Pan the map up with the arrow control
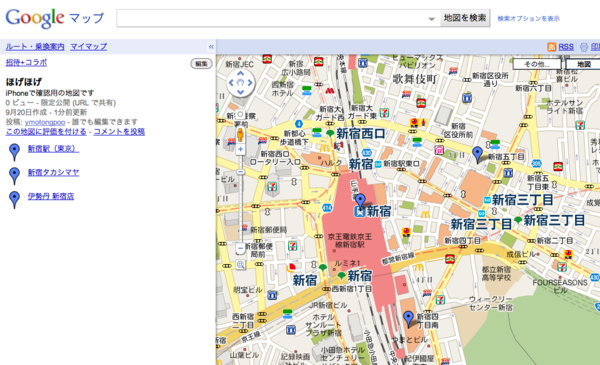The height and width of the screenshot is (365, 600). point(240,73)
